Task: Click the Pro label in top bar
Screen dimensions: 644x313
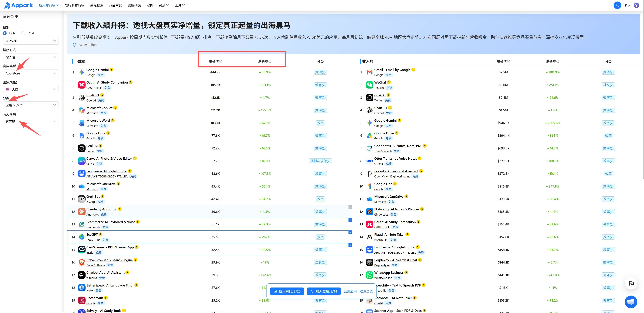Action: pos(627,5)
